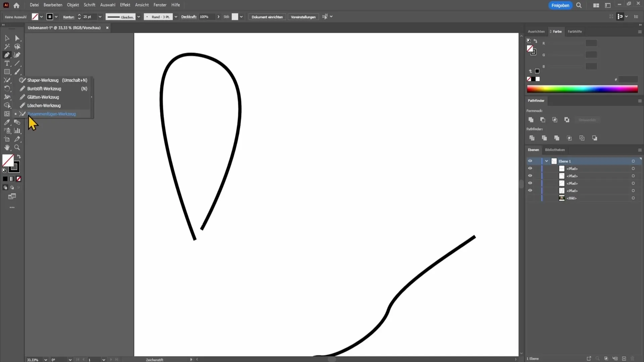Click the Create New Layer icon
Screen dimensions: 644x362
[x=624, y=358]
